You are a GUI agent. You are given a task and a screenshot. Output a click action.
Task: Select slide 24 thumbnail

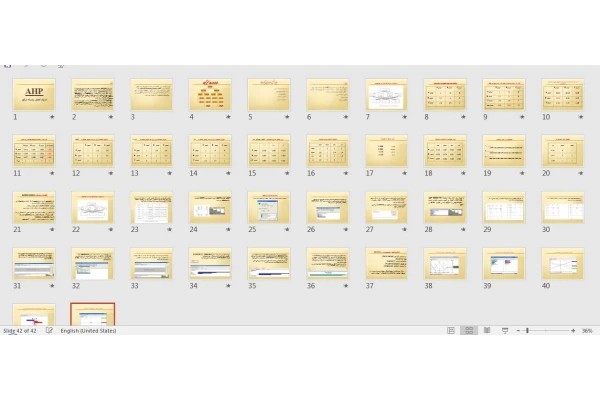tap(210, 207)
